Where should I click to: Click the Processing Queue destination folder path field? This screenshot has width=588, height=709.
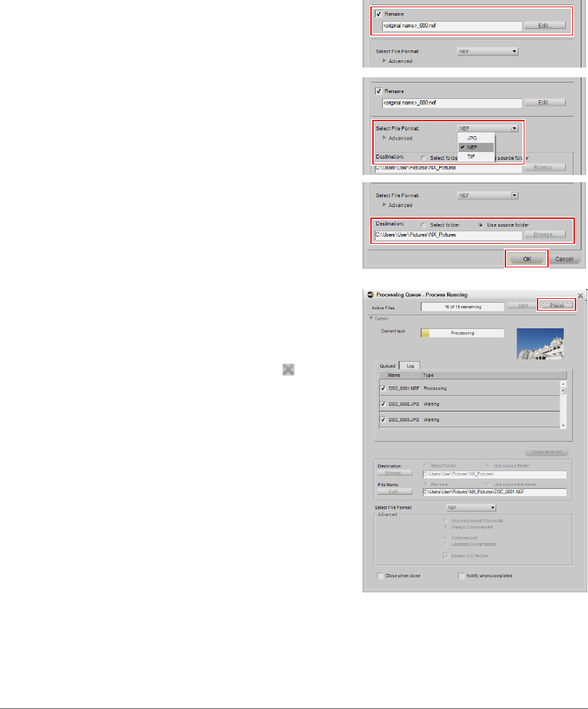click(494, 474)
